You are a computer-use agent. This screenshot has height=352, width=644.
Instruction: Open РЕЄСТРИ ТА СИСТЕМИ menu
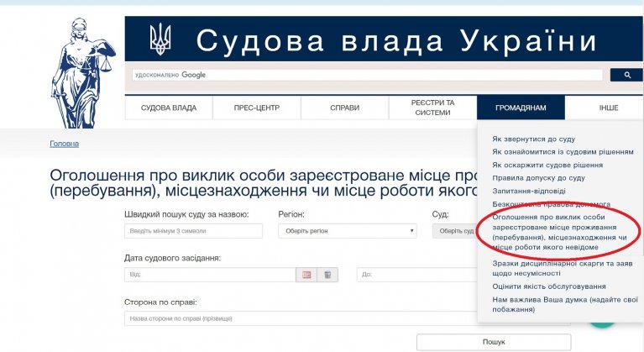point(432,108)
